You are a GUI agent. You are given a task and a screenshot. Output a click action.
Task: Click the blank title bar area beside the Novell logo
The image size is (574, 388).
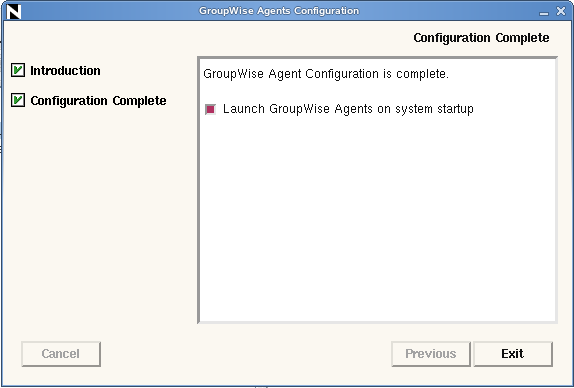click(x=110, y=11)
